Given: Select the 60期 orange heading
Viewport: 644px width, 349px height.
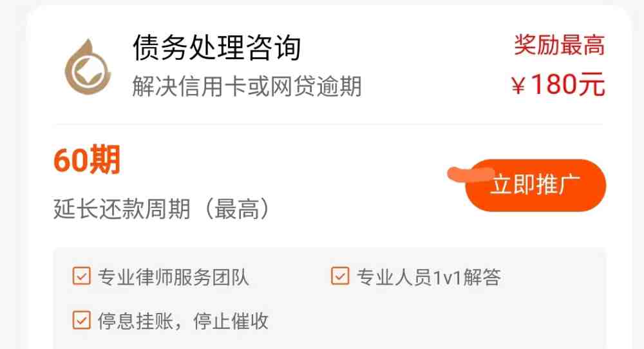Looking at the screenshot, I should coord(87,159).
